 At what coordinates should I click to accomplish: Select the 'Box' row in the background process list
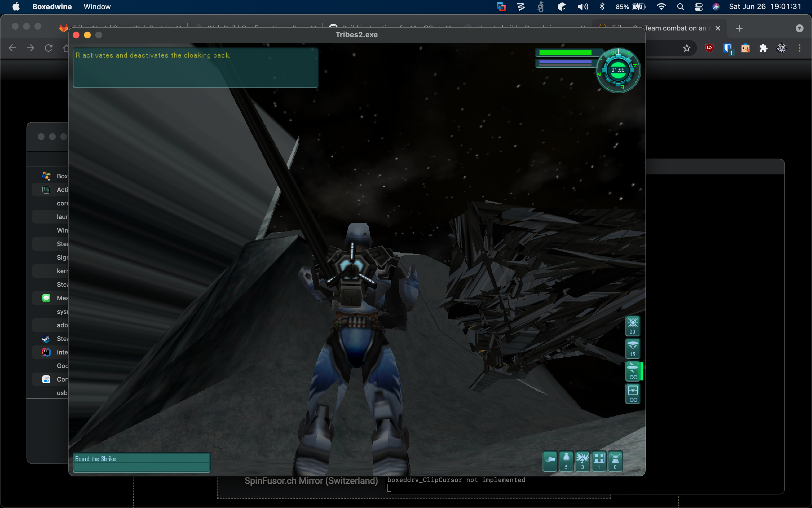pyautogui.click(x=50, y=176)
